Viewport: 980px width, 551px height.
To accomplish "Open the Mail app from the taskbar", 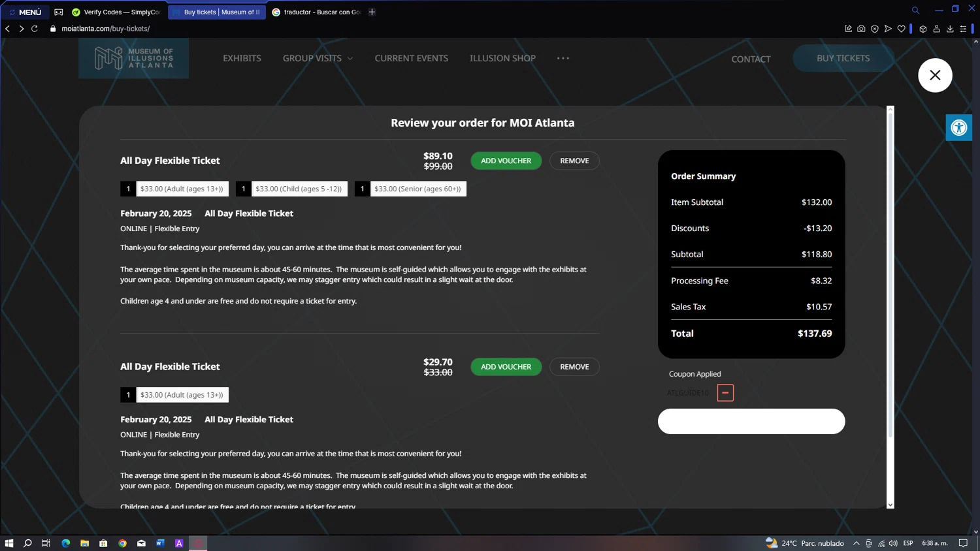I will [141, 543].
